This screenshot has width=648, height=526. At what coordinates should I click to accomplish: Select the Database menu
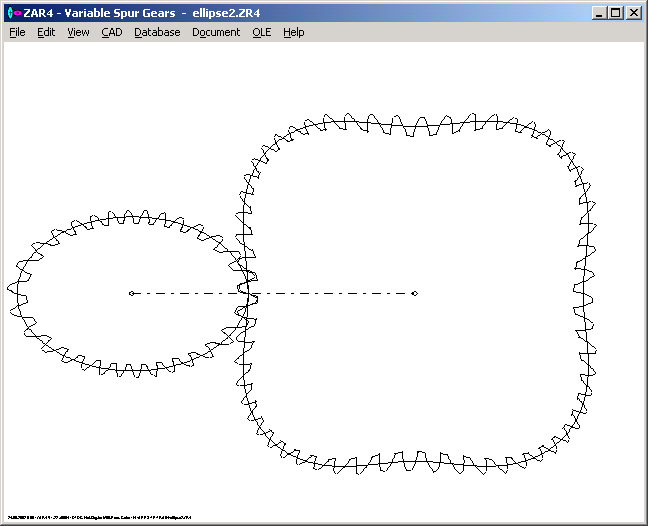coord(157,32)
